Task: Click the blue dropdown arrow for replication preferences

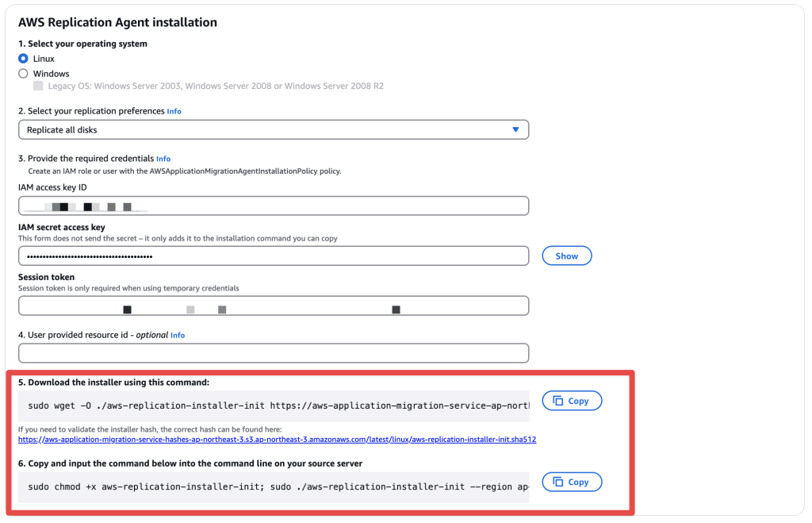Action: (515, 129)
